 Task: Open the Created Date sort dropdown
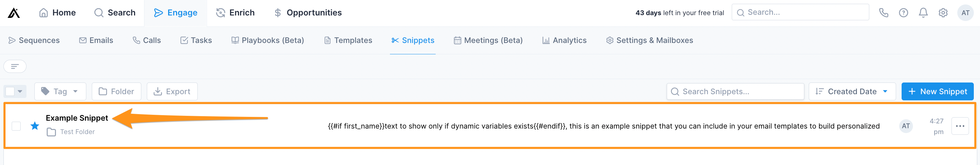click(x=852, y=91)
